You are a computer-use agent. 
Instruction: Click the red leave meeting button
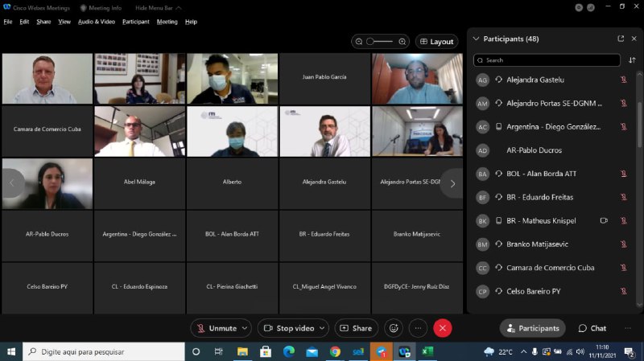[x=442, y=328]
